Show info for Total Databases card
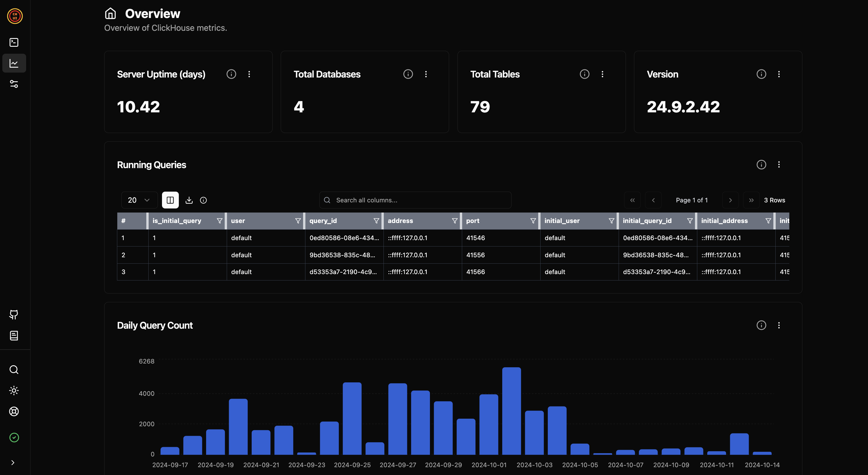The image size is (868, 475). (408, 74)
